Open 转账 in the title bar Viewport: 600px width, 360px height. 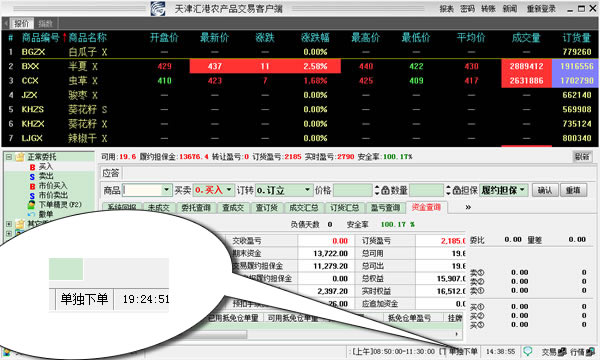point(488,8)
